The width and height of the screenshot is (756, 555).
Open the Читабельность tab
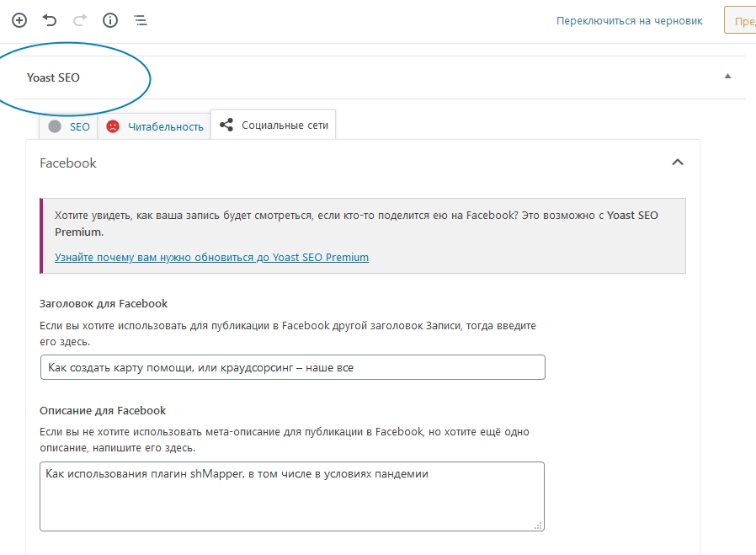point(166,126)
